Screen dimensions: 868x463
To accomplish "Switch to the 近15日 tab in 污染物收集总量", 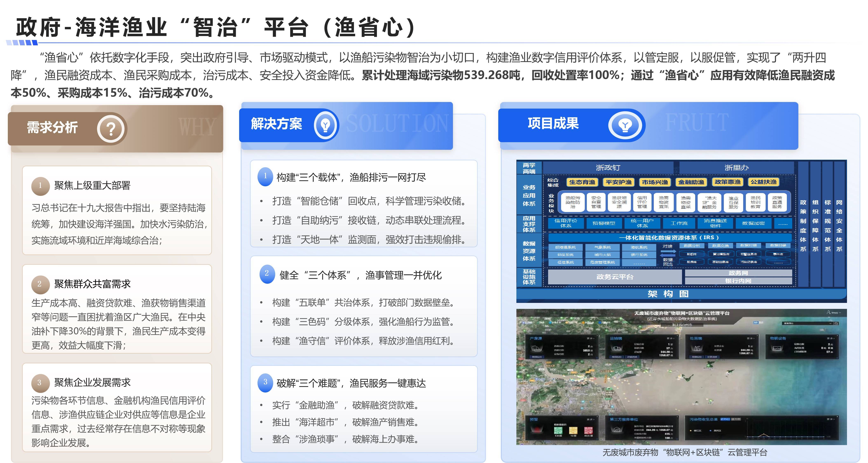I will tap(725, 419).
